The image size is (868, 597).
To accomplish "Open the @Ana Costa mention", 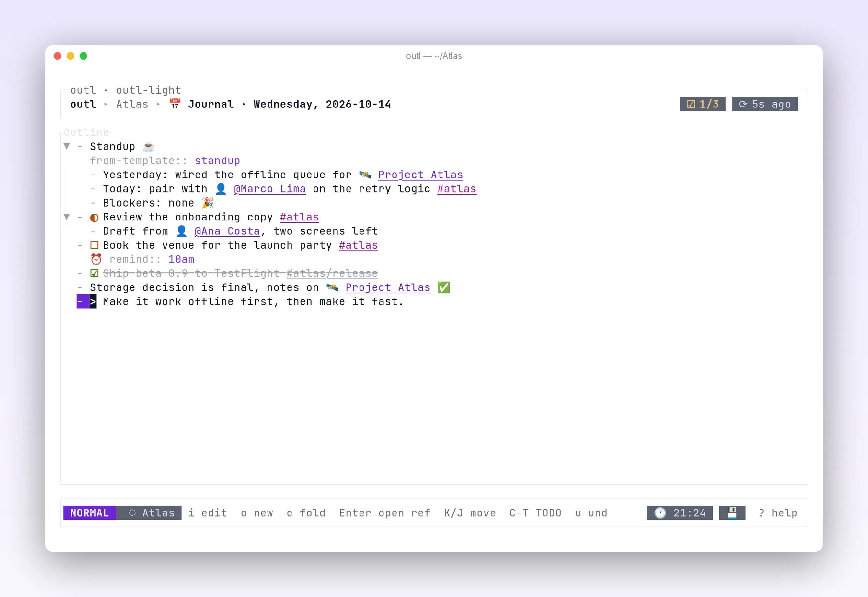I will click(x=227, y=231).
